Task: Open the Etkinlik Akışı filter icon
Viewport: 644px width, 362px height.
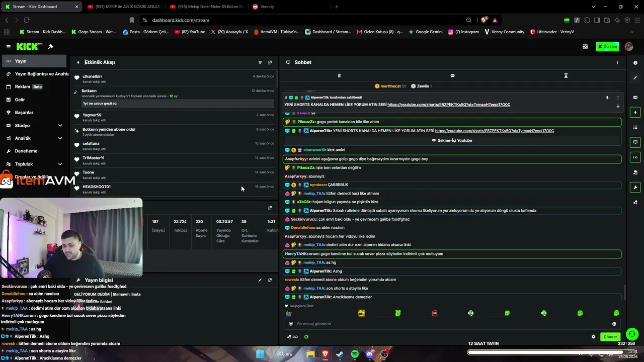Action: click(x=260, y=62)
